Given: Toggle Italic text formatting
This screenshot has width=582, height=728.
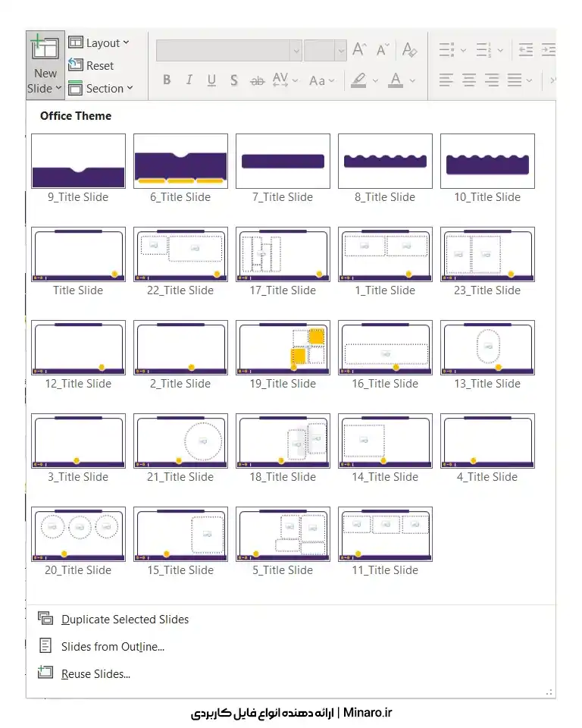Looking at the screenshot, I should pos(189,80).
